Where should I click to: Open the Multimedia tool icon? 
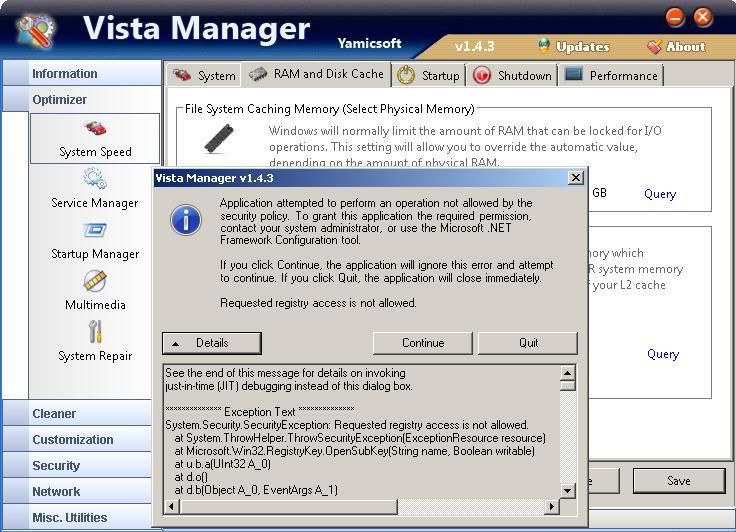coord(95,282)
